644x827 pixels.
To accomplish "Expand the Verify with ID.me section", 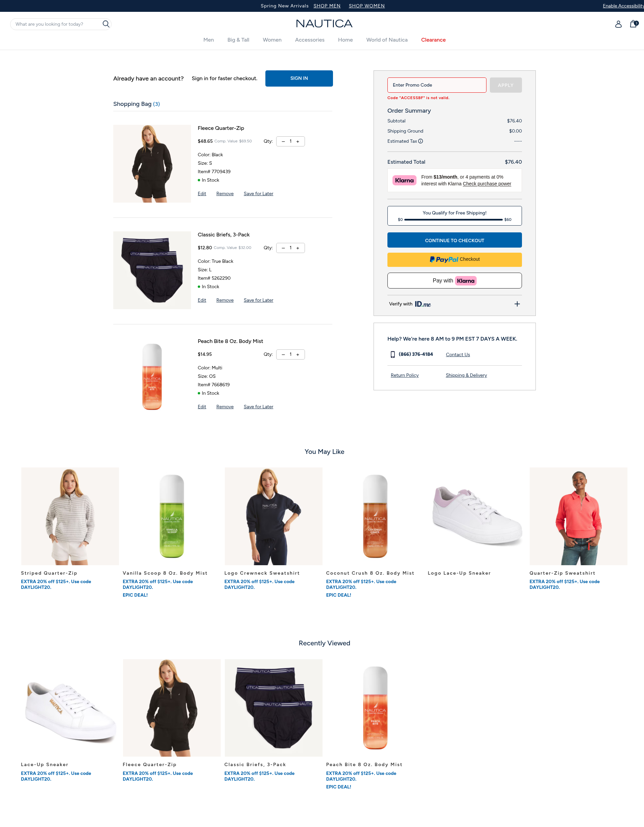I will 517,304.
